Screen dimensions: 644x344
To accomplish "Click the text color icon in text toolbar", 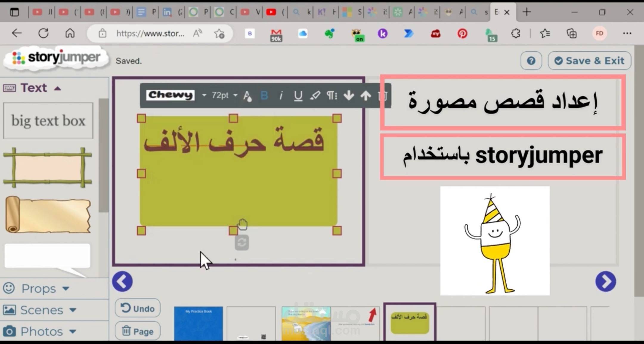I will 247,96.
